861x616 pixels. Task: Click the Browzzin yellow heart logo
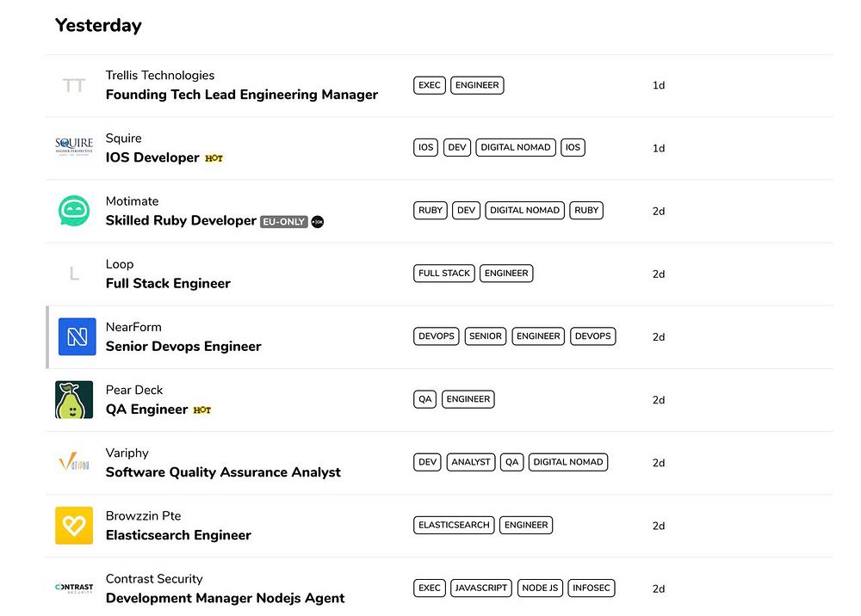(74, 526)
